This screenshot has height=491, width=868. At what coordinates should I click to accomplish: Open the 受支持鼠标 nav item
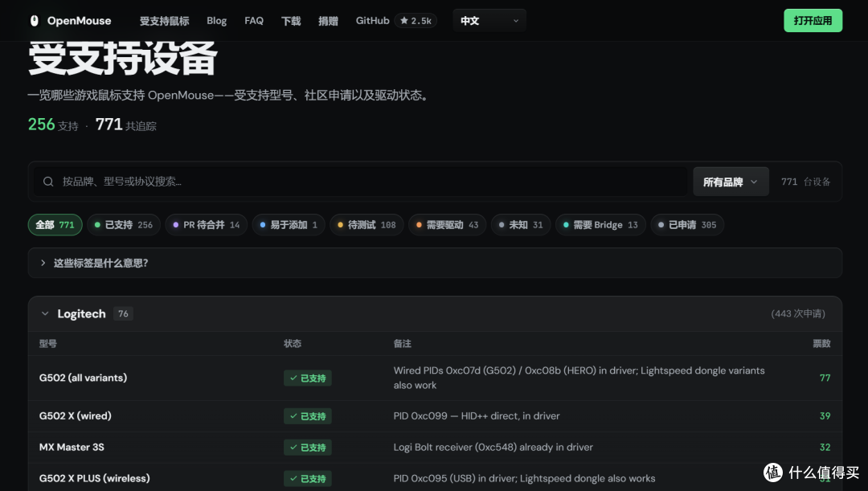(x=165, y=20)
